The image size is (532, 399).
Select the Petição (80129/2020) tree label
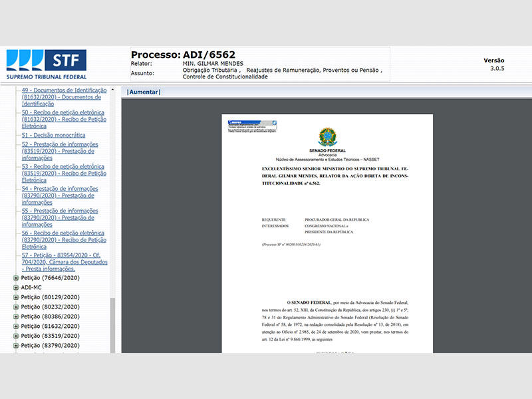point(51,297)
